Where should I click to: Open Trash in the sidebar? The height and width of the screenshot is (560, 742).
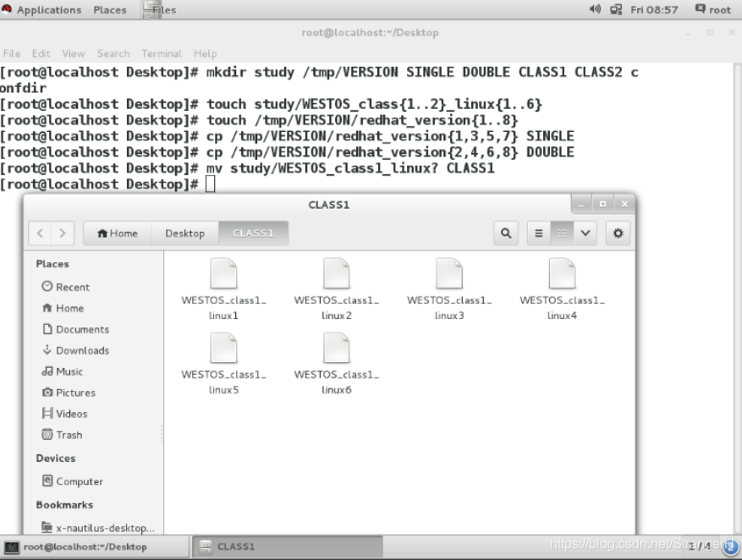coord(62,435)
